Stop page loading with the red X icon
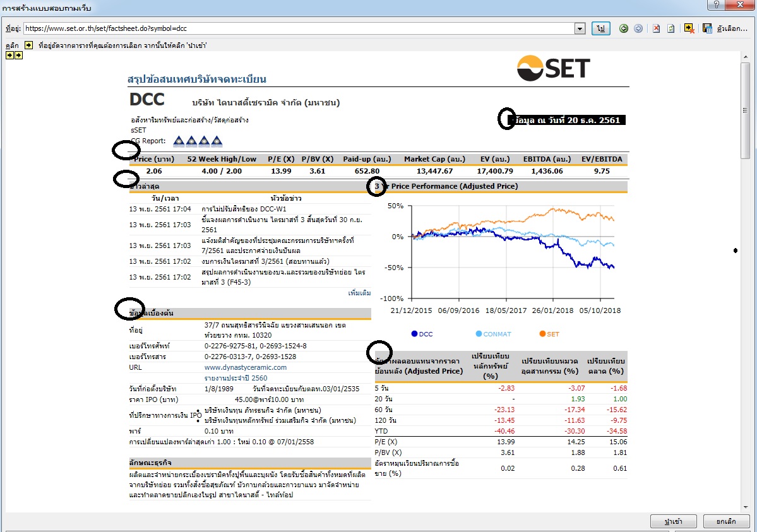 pyautogui.click(x=656, y=28)
